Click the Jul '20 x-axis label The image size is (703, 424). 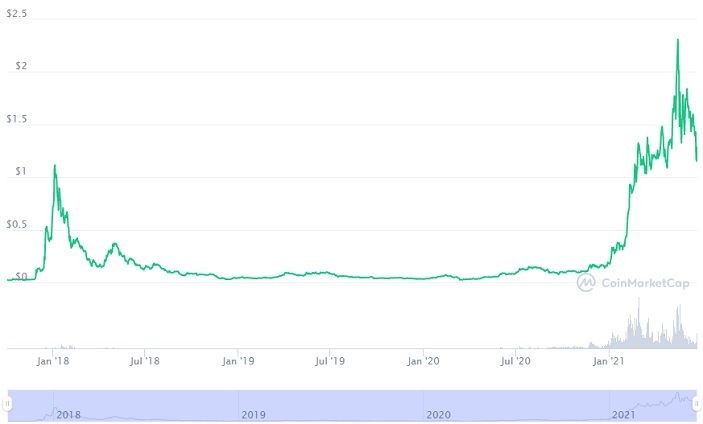[516, 362]
